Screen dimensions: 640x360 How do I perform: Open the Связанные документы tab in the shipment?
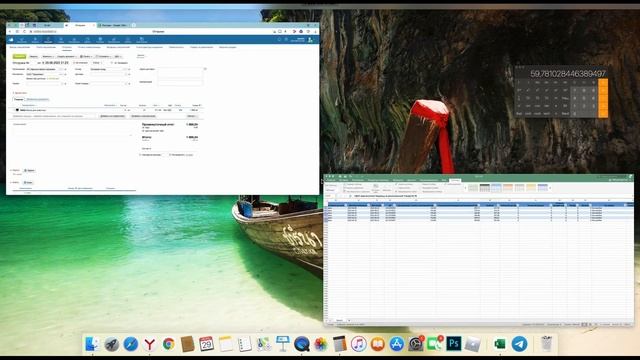[37, 99]
